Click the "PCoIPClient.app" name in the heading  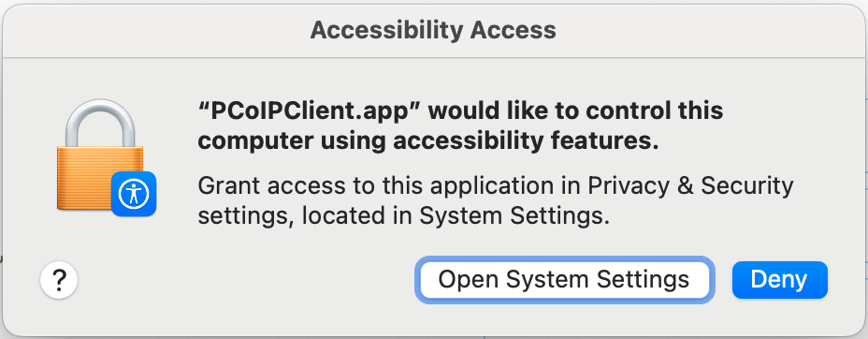(x=310, y=111)
